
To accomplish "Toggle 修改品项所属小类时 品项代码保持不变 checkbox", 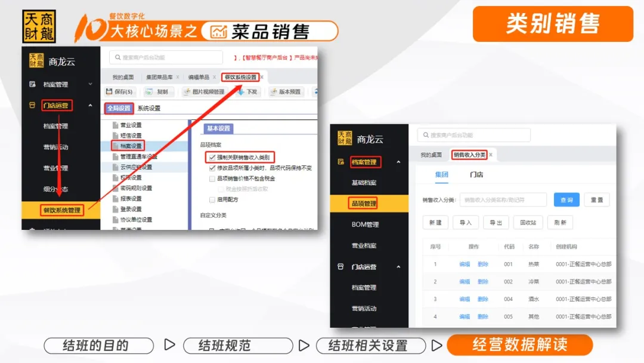I will (x=212, y=168).
